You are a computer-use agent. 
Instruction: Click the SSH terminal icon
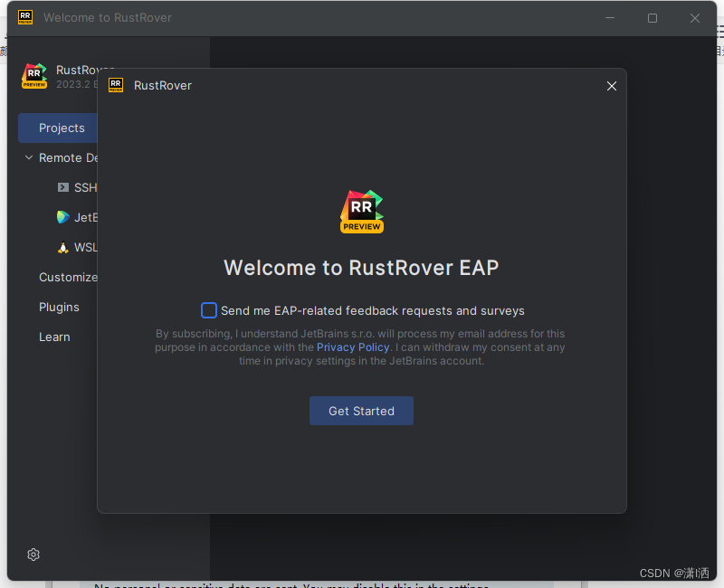tap(62, 187)
